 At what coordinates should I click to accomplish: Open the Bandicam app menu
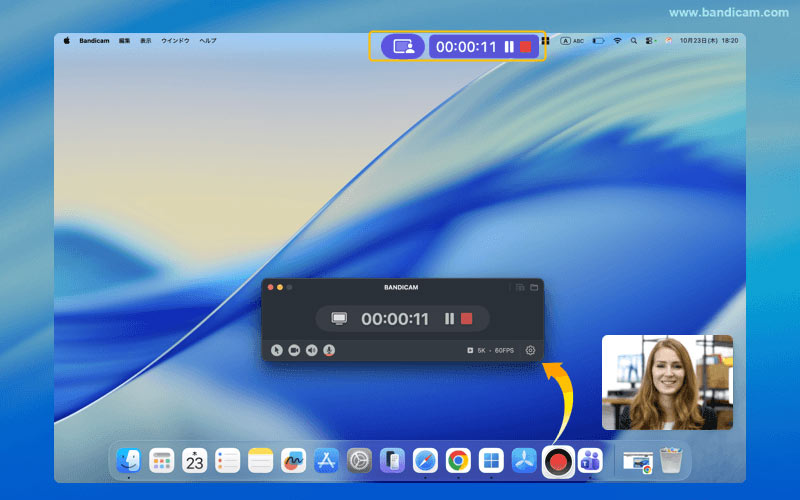point(94,40)
